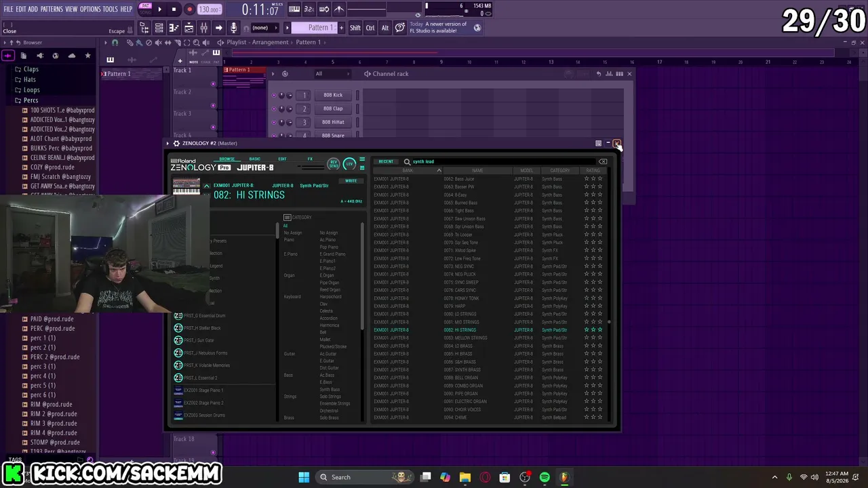
Task: Click the Alt key button in toolbar
Action: [x=385, y=28]
